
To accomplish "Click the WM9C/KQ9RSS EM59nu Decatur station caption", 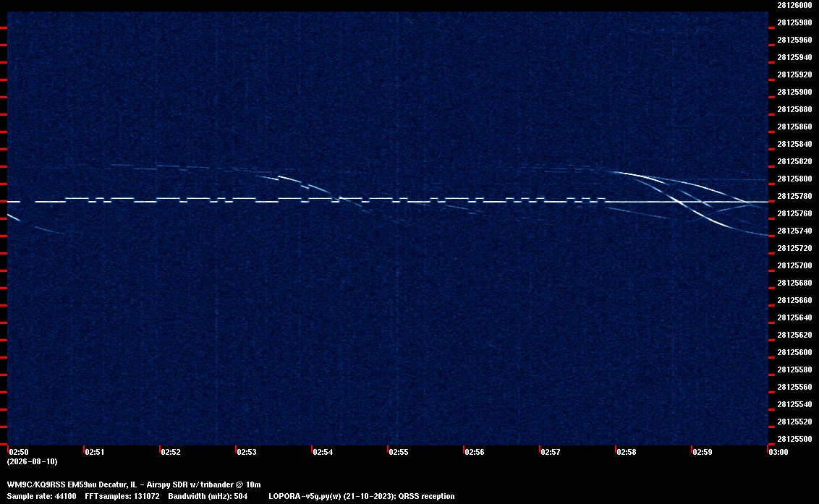I will [134, 484].
